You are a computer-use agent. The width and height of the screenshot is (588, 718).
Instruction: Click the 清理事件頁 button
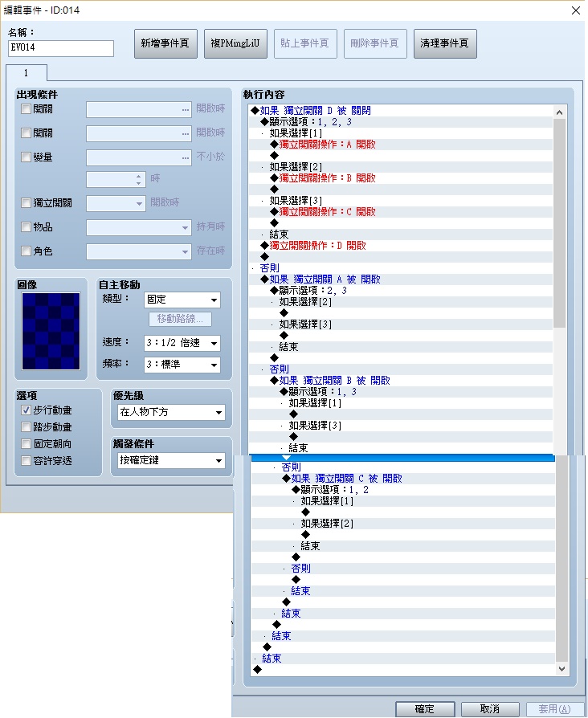coord(445,43)
